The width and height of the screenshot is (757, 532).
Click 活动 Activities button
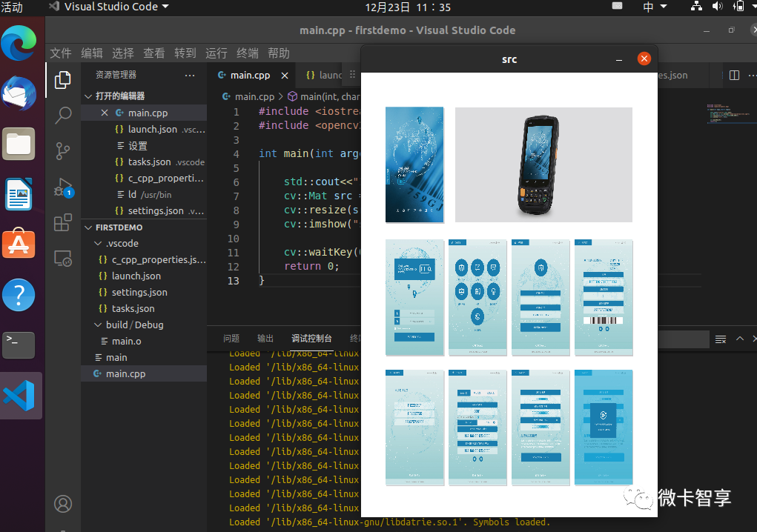tap(12, 7)
